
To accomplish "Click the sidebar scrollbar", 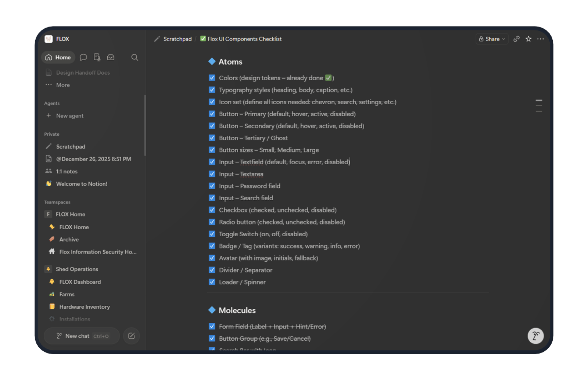I will click(x=145, y=125).
